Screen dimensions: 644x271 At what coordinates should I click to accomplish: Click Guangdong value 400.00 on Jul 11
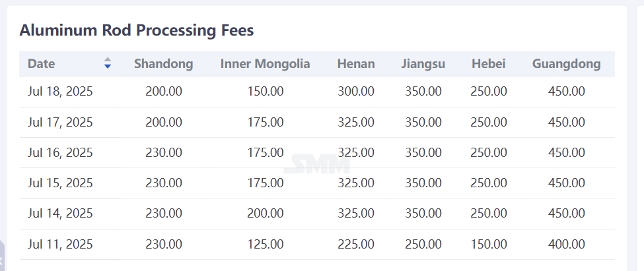click(x=566, y=245)
